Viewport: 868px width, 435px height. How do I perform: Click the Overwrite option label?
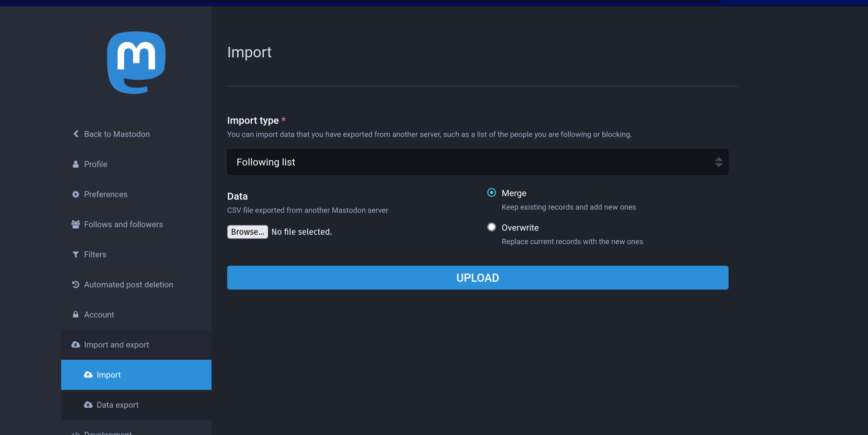tap(520, 228)
